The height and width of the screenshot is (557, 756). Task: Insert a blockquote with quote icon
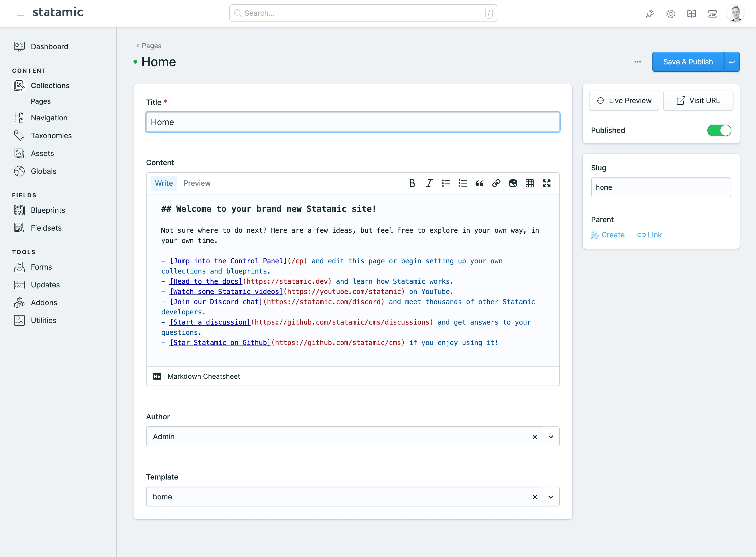click(479, 183)
